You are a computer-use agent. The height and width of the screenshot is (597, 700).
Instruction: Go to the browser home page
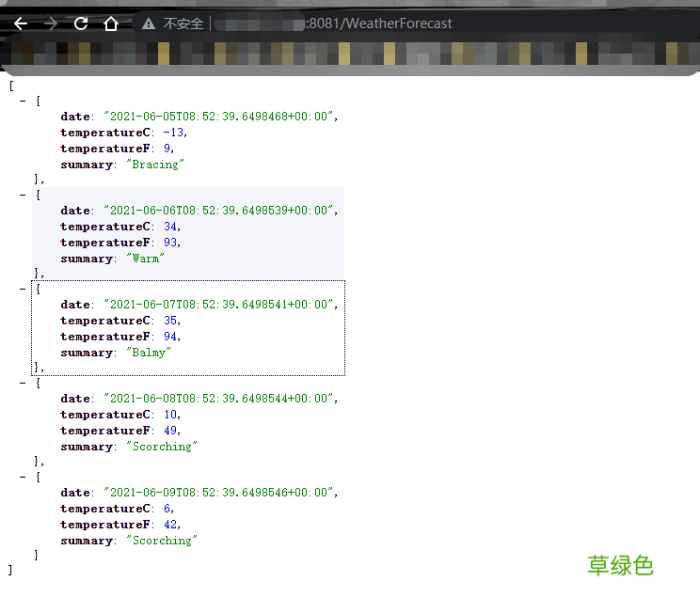pyautogui.click(x=111, y=24)
